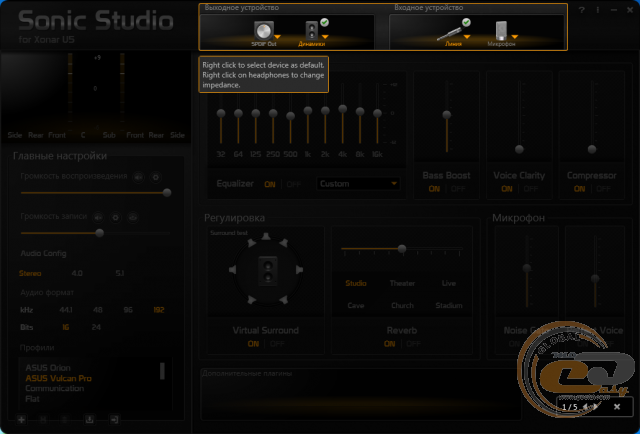Delete profile using the trash icon
Viewport: 640px width, 434px height.
tap(64, 419)
